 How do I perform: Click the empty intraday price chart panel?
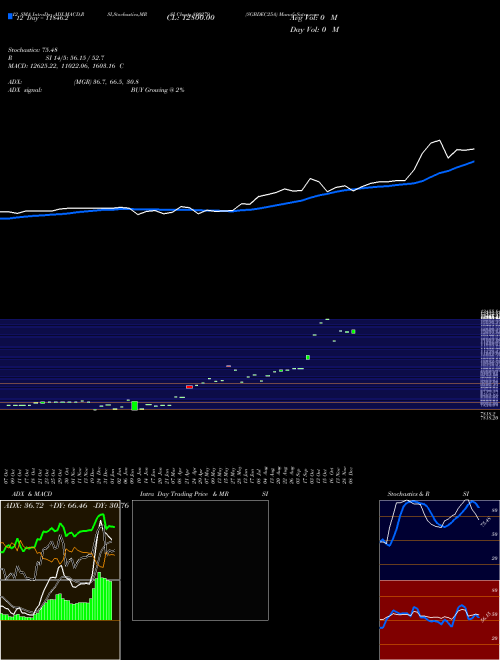click(200, 560)
